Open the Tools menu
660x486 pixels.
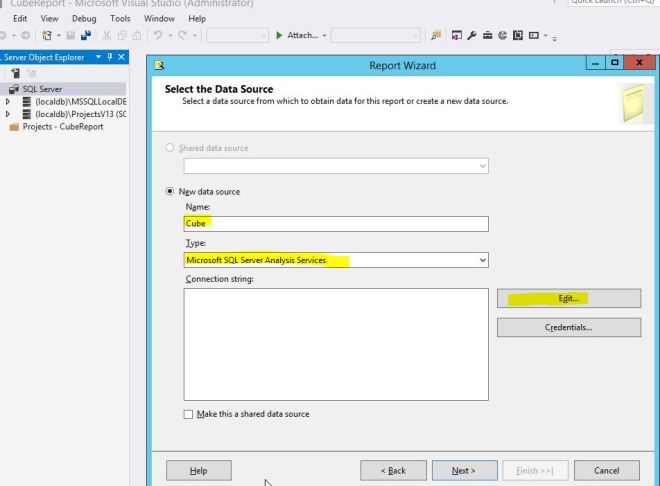(120, 18)
